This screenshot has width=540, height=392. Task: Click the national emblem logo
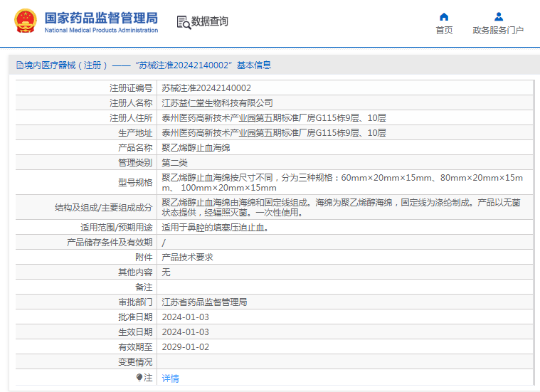tap(25, 21)
